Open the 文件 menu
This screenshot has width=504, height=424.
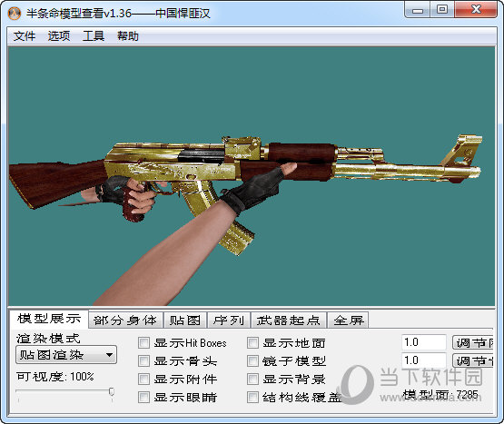(x=25, y=36)
